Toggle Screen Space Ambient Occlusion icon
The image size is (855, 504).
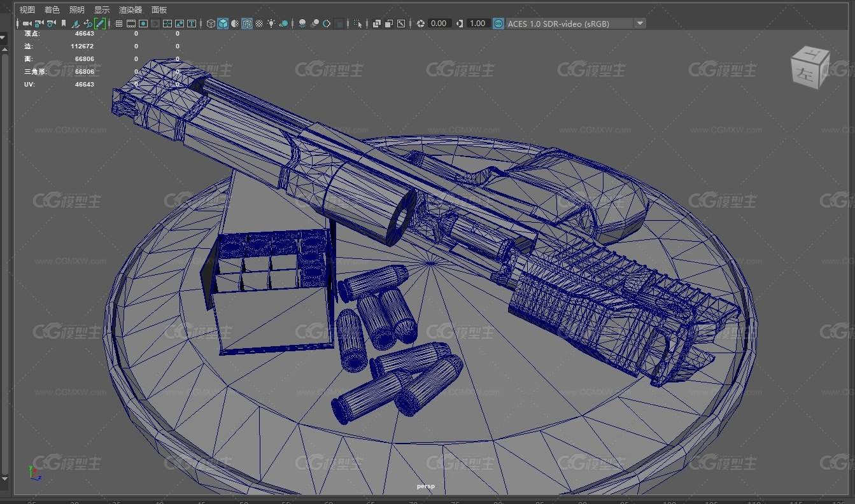302,24
